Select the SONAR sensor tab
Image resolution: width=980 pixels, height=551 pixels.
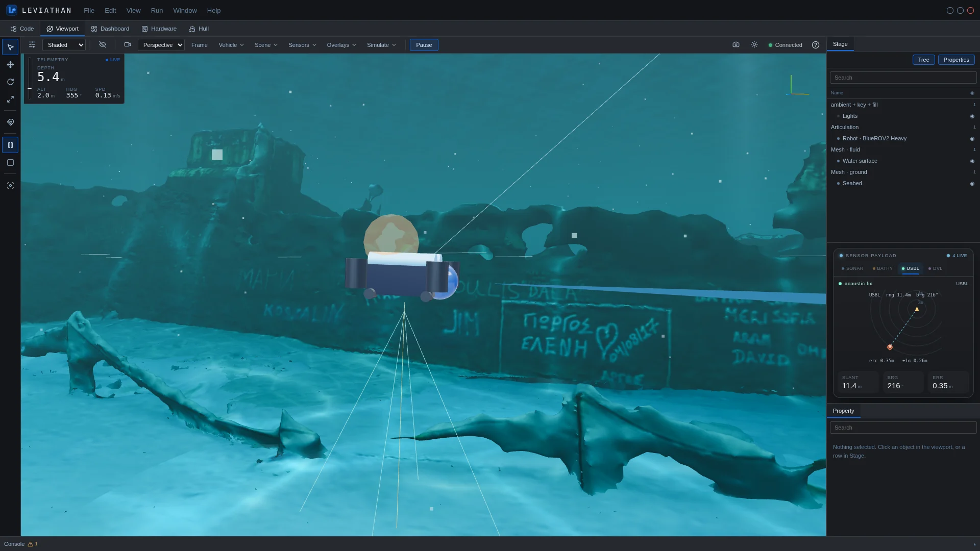coord(852,268)
